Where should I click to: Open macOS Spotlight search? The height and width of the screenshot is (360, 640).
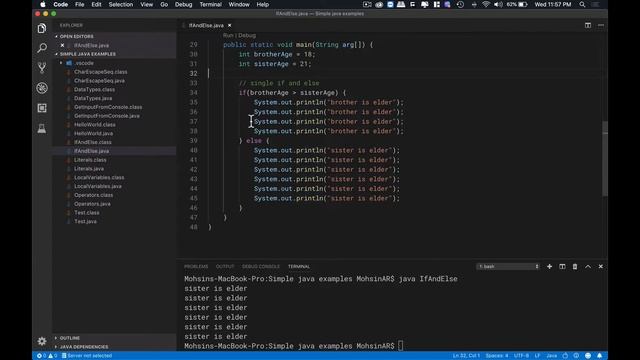click(x=582, y=4)
